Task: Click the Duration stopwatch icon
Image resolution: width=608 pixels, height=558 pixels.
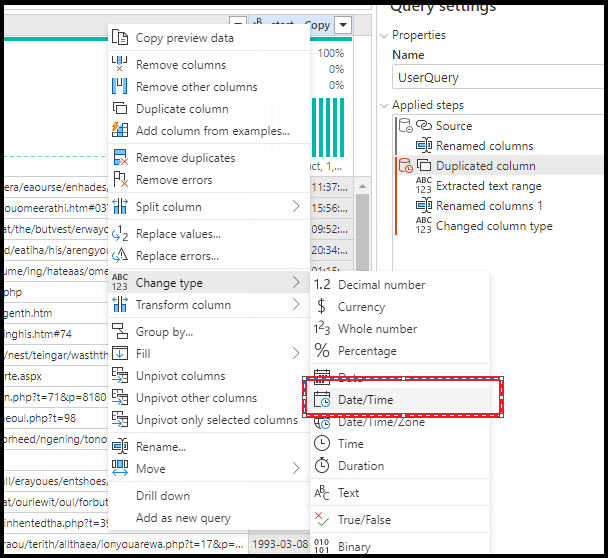Action: (x=322, y=465)
